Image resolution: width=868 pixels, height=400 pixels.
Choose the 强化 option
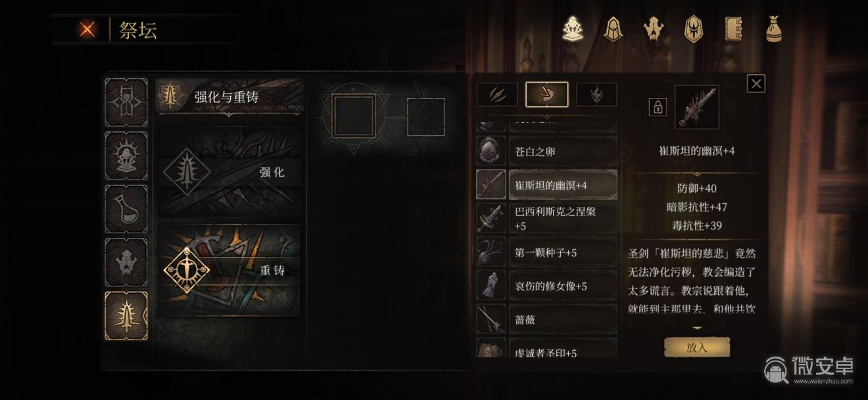point(229,172)
